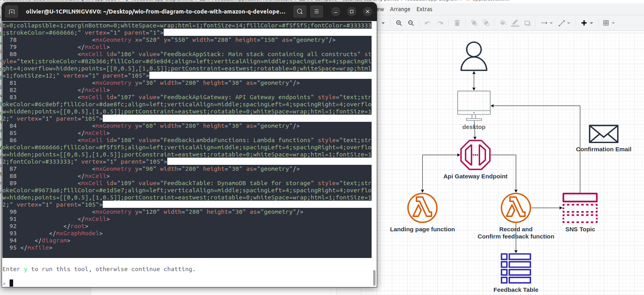Open the zoom level dropdown arrow
Screen dimensions: 644x295
(x=383, y=23)
